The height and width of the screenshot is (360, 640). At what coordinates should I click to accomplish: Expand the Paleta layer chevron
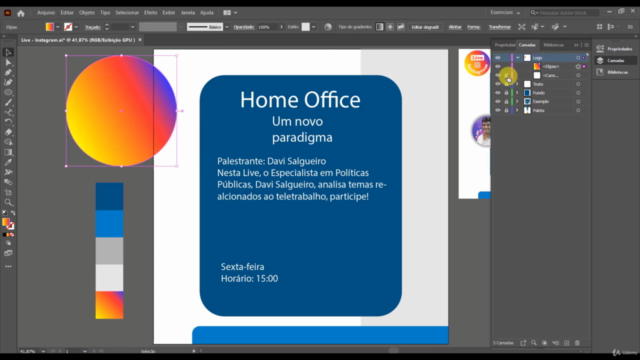click(518, 110)
